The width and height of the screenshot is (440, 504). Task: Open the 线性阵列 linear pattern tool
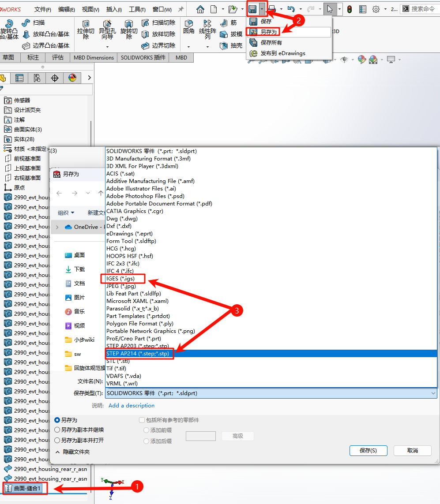[207, 30]
